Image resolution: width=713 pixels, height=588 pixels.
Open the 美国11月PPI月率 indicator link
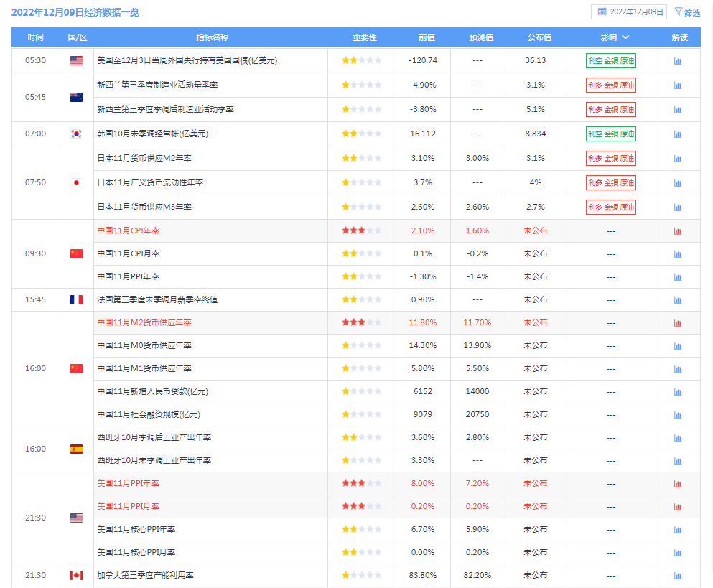pyautogui.click(x=129, y=506)
